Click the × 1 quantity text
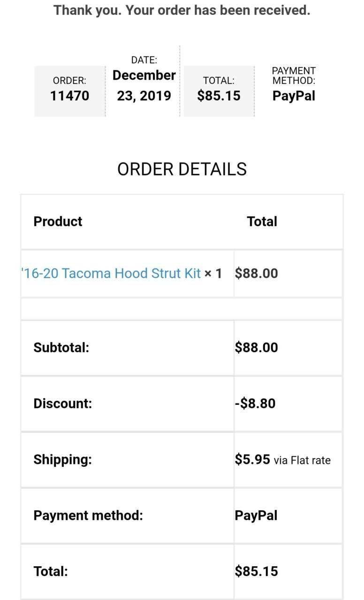The height and width of the screenshot is (600, 364). [x=213, y=273]
